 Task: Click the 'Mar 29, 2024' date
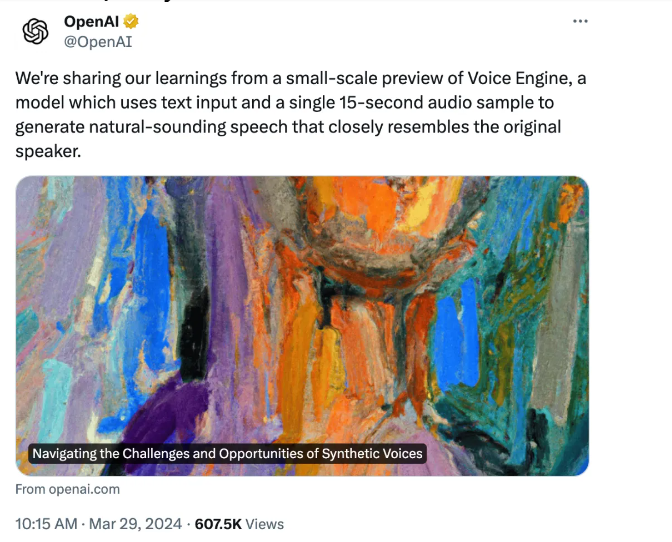click(x=135, y=524)
